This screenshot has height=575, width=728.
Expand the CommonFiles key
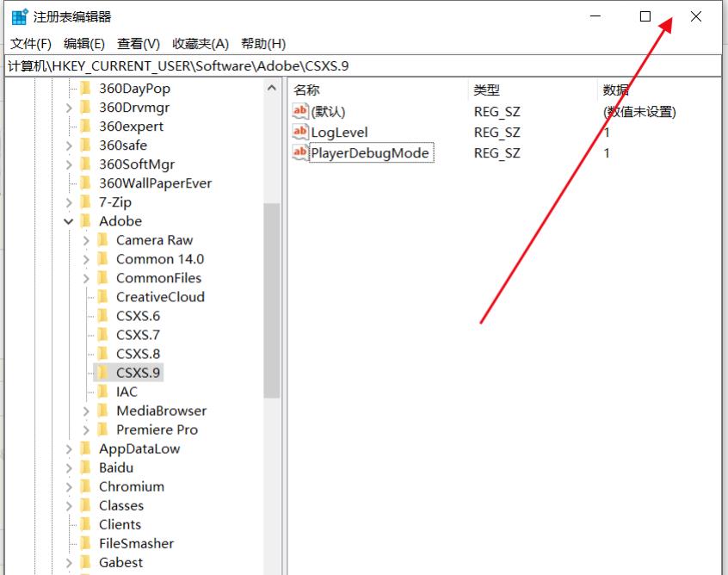[x=86, y=279]
